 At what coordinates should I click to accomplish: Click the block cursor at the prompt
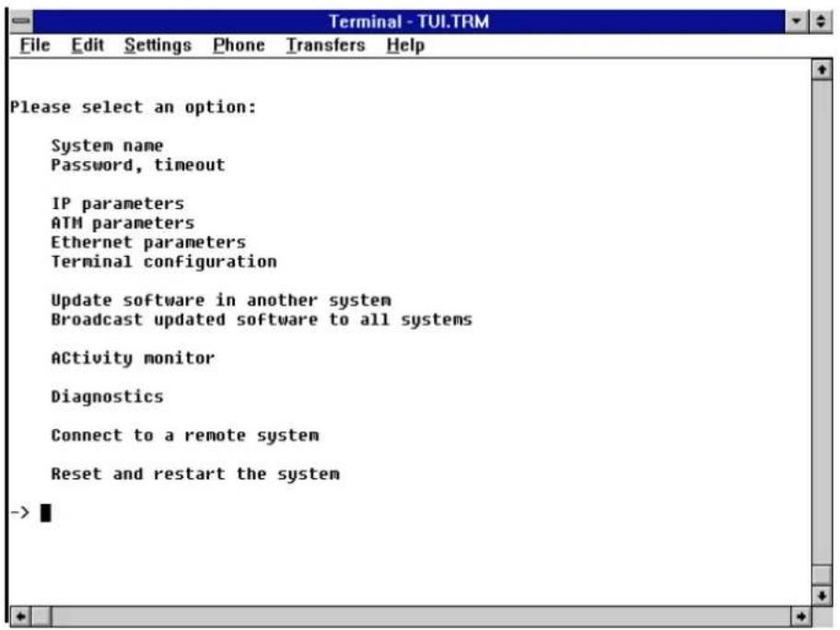[46, 513]
